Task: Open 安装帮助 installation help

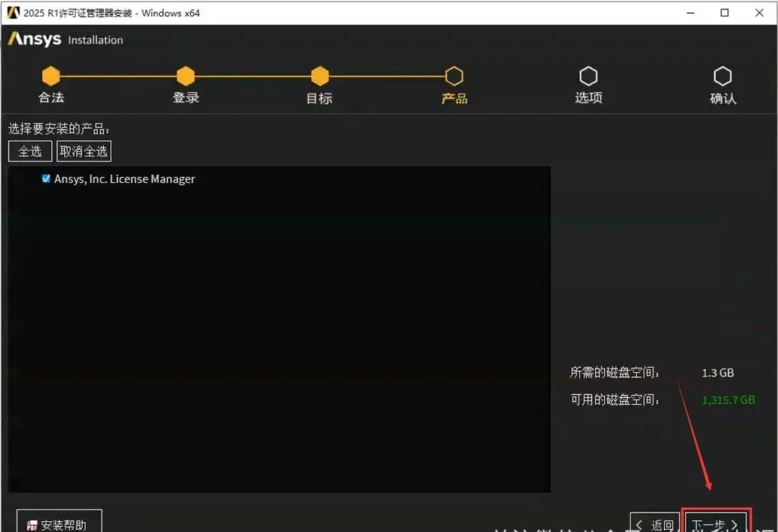Action: [x=59, y=522]
